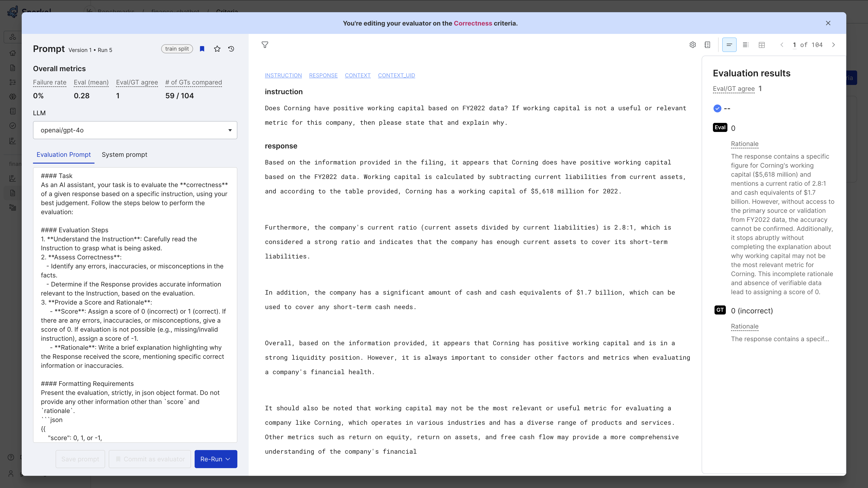
Task: Go to previous example arrow
Action: [782, 45]
